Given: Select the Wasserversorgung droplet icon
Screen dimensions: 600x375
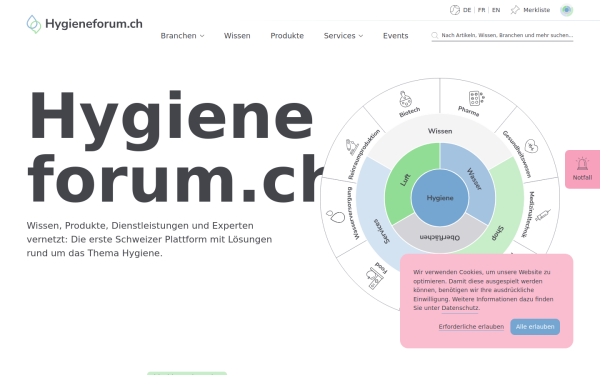Looking at the screenshot, I should click(336, 216).
